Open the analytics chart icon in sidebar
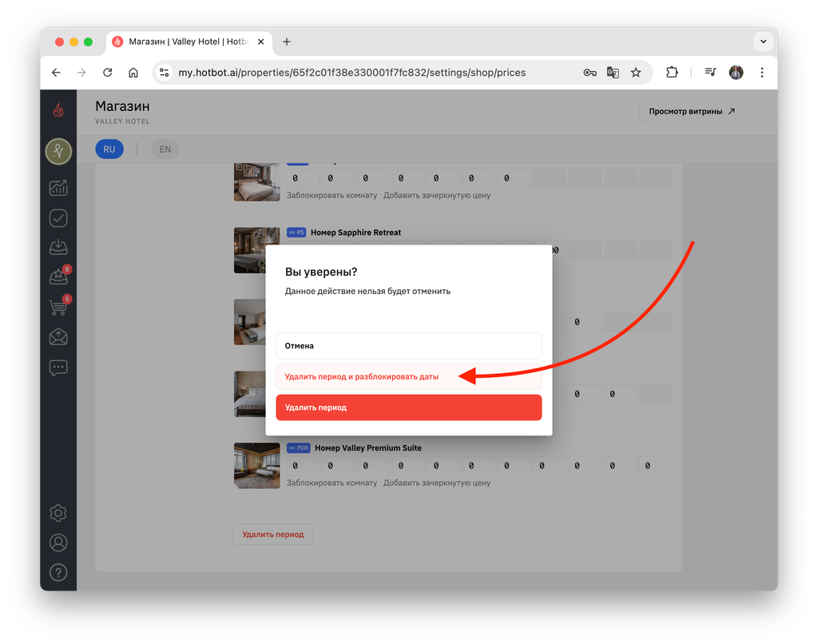The width and height of the screenshot is (818, 644). (58, 188)
